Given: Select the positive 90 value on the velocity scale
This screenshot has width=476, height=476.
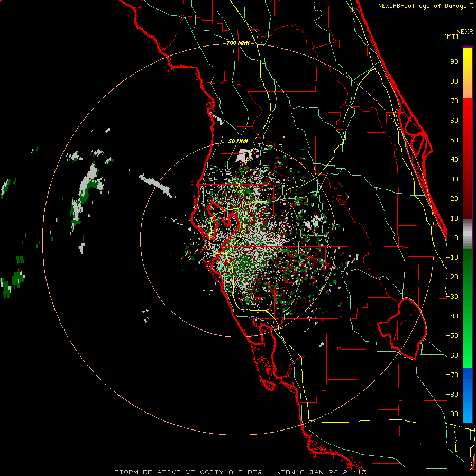Looking at the screenshot, I should click(x=454, y=62).
